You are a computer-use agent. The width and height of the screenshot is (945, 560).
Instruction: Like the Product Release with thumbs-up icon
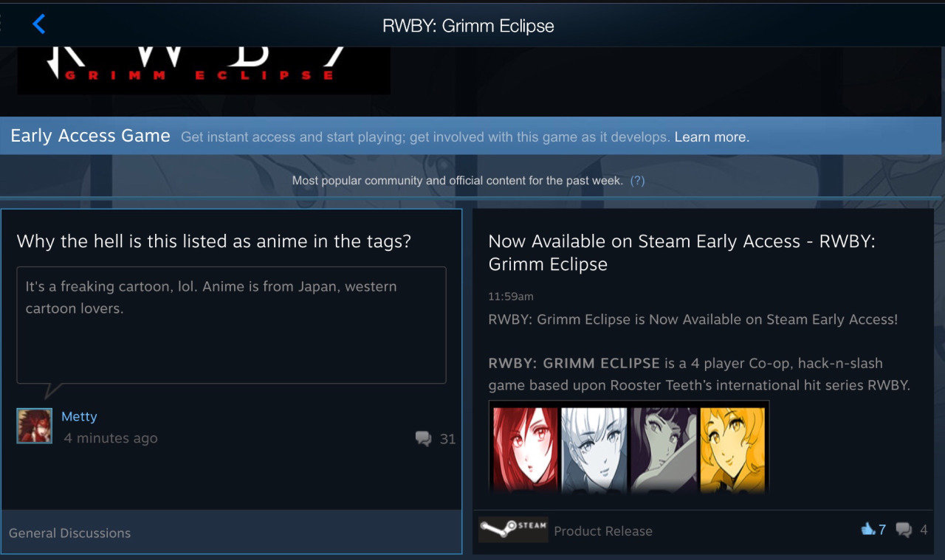(867, 529)
